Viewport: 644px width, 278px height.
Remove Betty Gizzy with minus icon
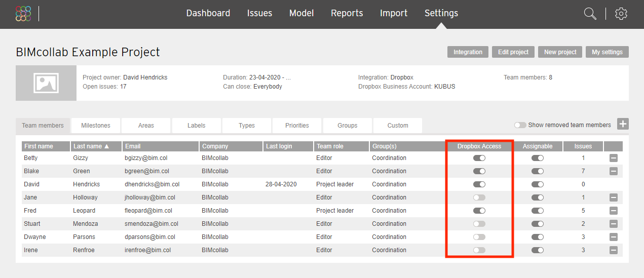click(x=614, y=158)
